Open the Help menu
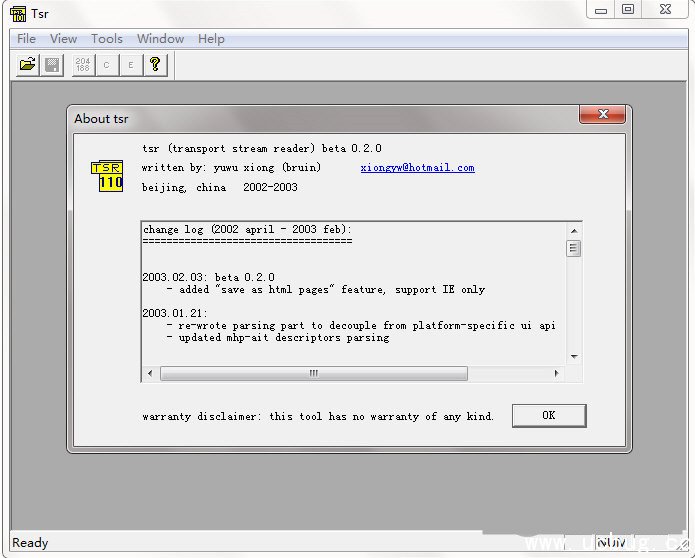 pos(211,39)
